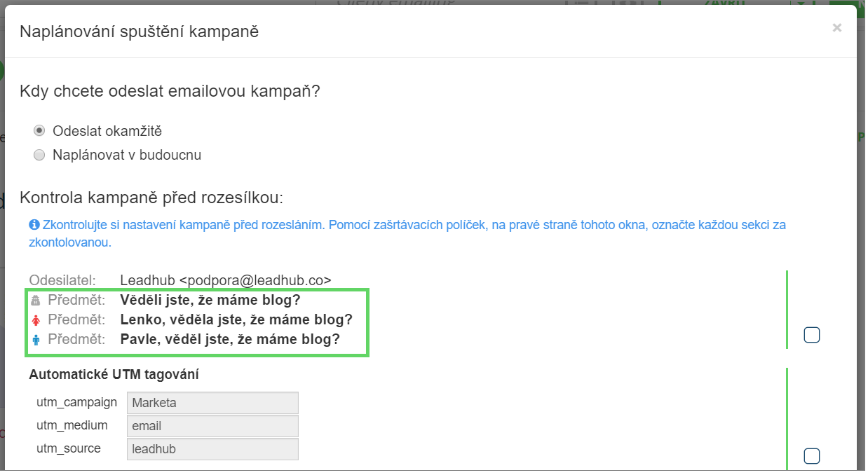Click the utm_source field containing leadhub
Image resolution: width=868 pixels, height=475 pixels.
(212, 448)
